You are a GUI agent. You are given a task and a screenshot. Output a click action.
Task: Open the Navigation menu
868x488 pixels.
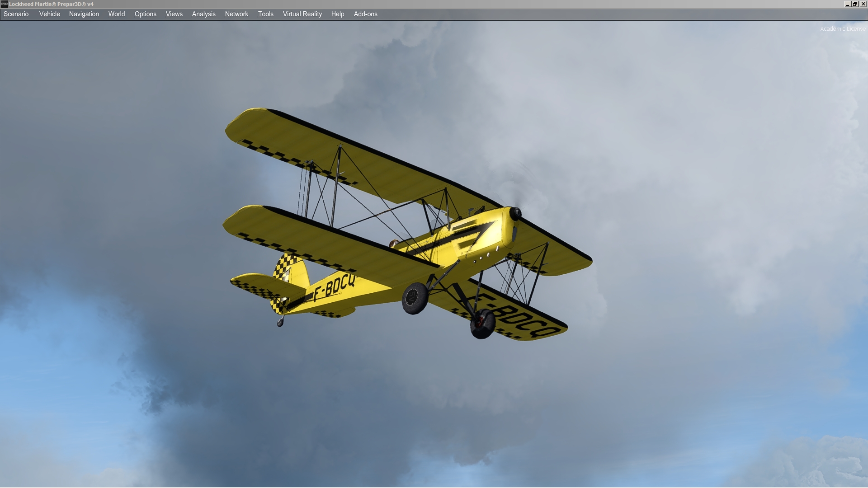pyautogui.click(x=84, y=14)
